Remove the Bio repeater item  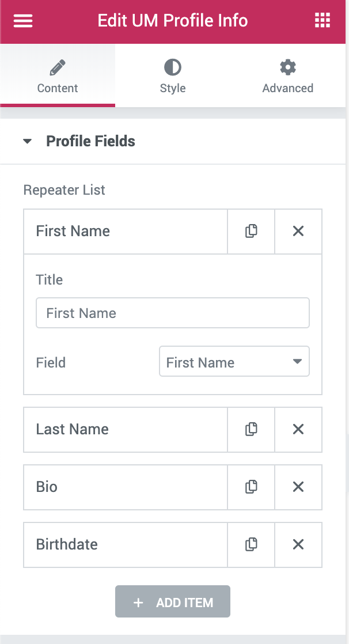298,487
